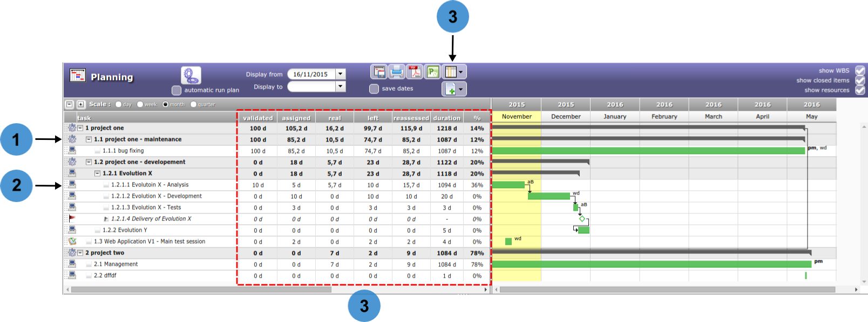Image resolution: width=868 pixels, height=322 pixels.
Task: Collapse the 1.2.1 Evolution X node
Action: point(97,173)
